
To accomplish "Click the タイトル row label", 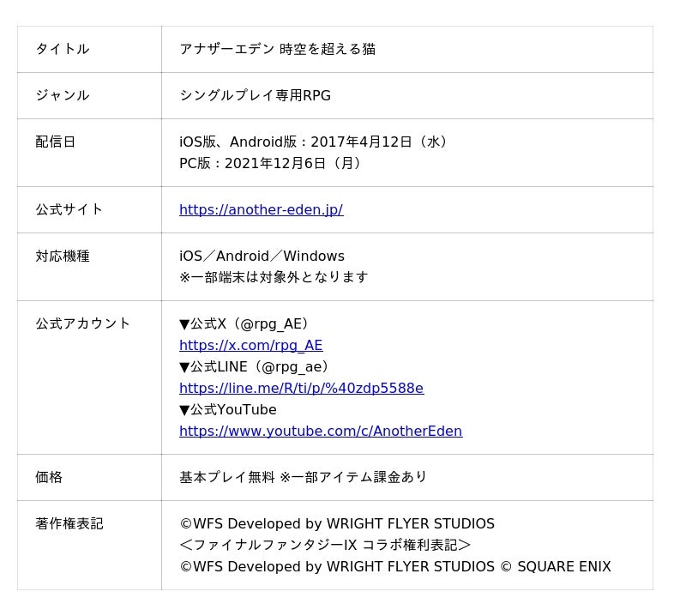I will [63, 49].
